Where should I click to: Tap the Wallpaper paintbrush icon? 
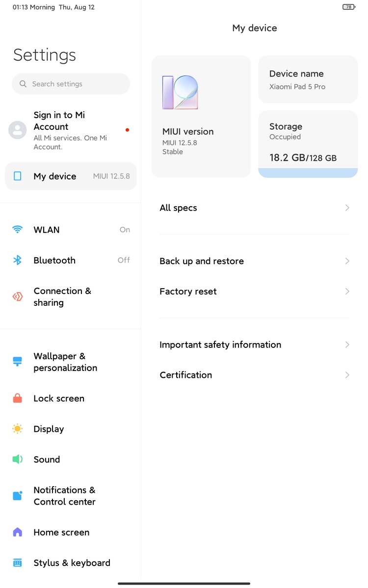(x=18, y=362)
